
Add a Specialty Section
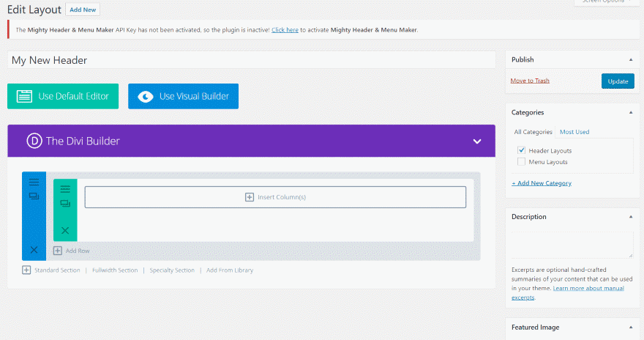tap(172, 270)
